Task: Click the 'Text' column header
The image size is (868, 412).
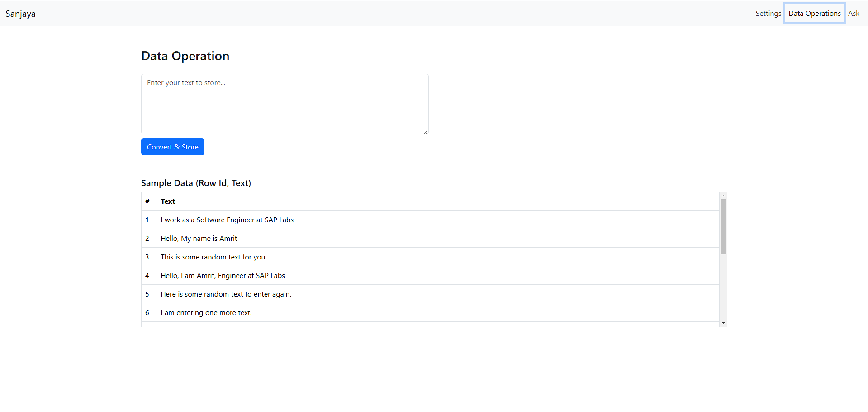Action: pos(168,201)
